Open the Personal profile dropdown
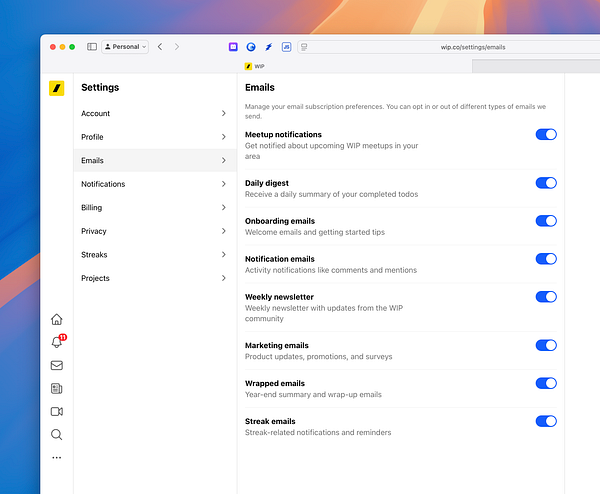 coord(125,47)
